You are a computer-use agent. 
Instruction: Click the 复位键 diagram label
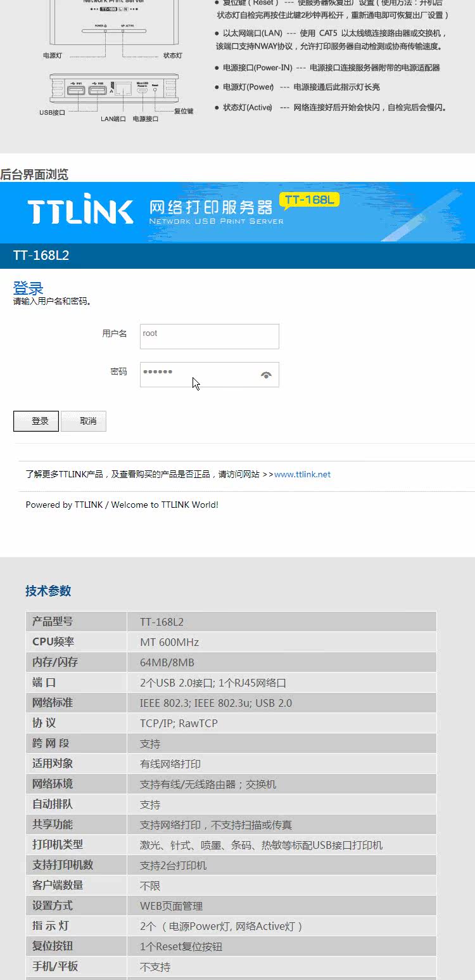coord(184,111)
